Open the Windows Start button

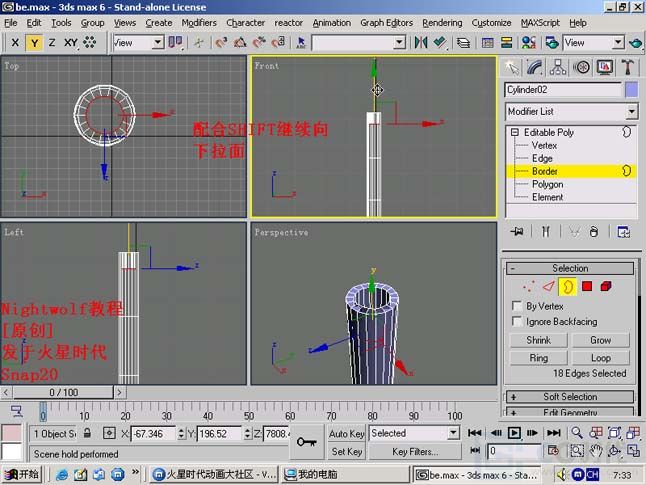[22, 475]
